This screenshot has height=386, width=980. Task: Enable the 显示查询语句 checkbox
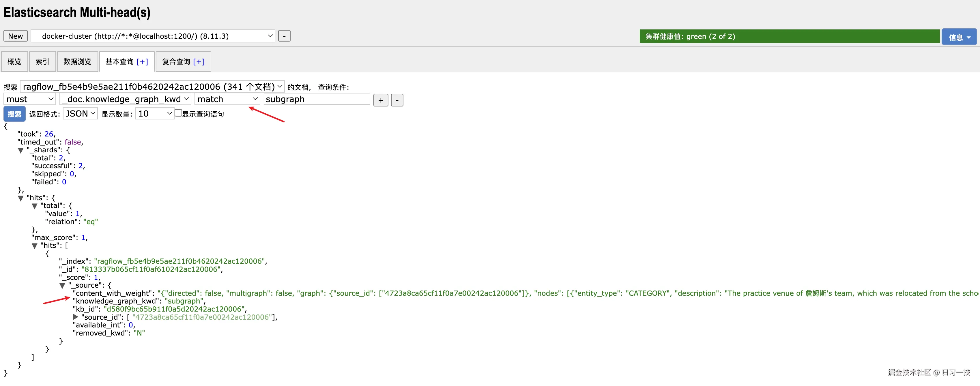click(178, 112)
